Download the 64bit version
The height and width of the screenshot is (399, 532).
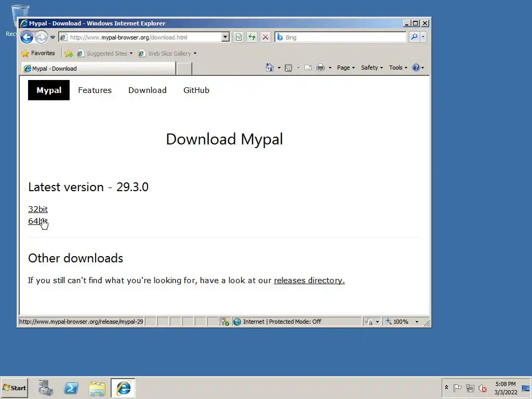point(37,221)
